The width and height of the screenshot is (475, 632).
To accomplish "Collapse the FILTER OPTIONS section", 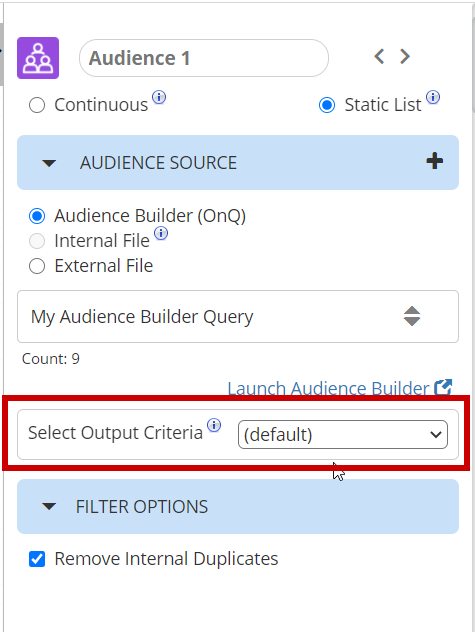I will (x=49, y=507).
